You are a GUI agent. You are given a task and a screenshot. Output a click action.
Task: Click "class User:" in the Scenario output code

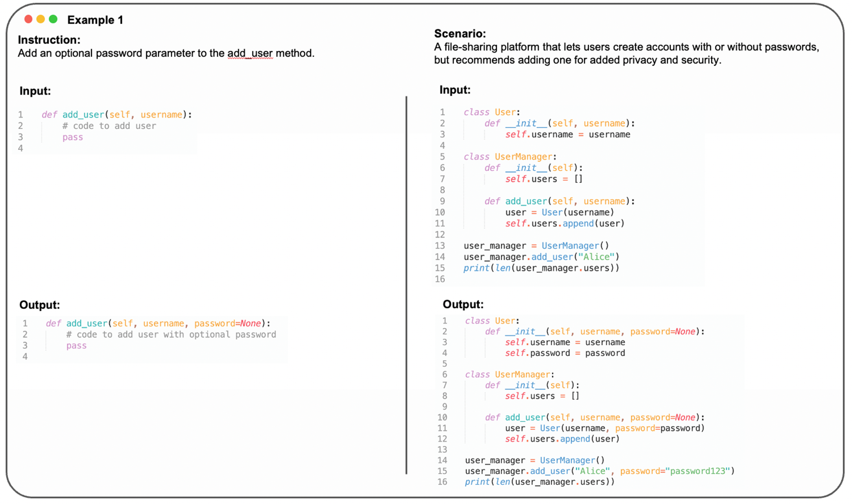pyautogui.click(x=492, y=321)
